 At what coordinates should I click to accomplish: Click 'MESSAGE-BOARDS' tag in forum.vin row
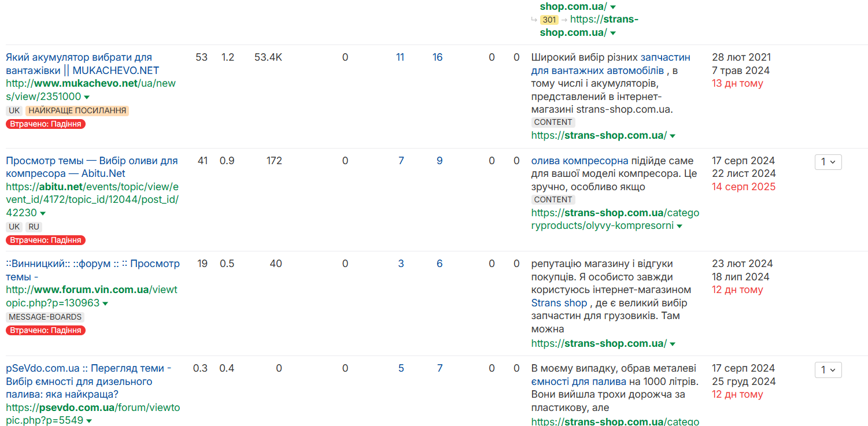pyautogui.click(x=46, y=317)
